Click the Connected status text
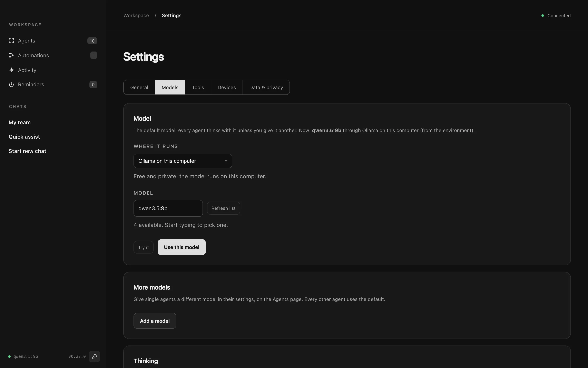Screen dimensions: 588x368 (x=559, y=16)
